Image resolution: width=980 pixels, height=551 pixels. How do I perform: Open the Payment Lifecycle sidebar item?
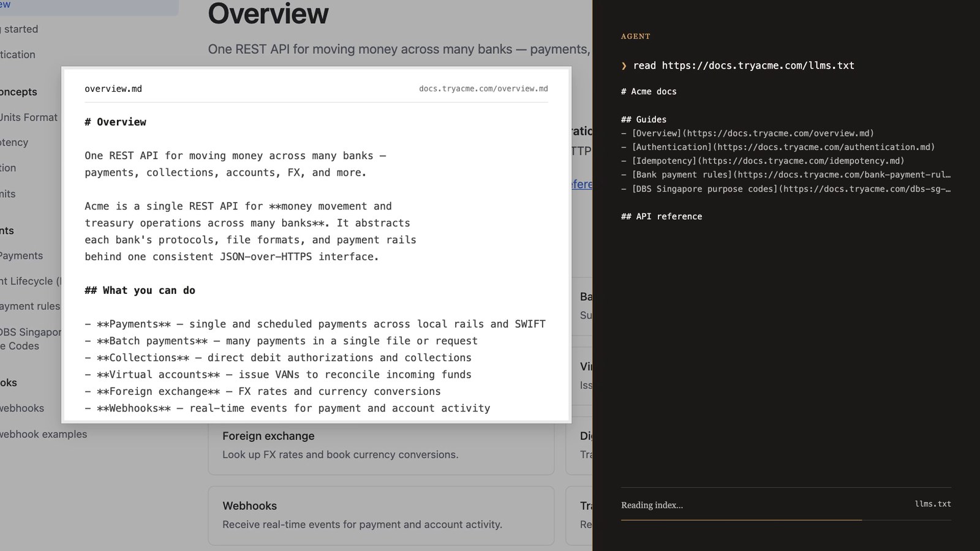tap(31, 281)
